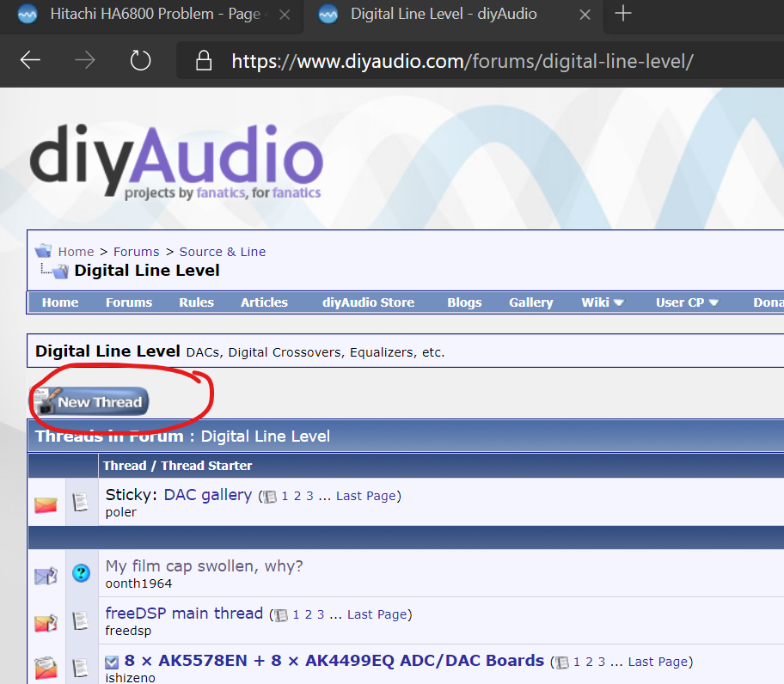Click the browser Back arrow
The width and height of the screenshot is (784, 684).
pos(30,60)
